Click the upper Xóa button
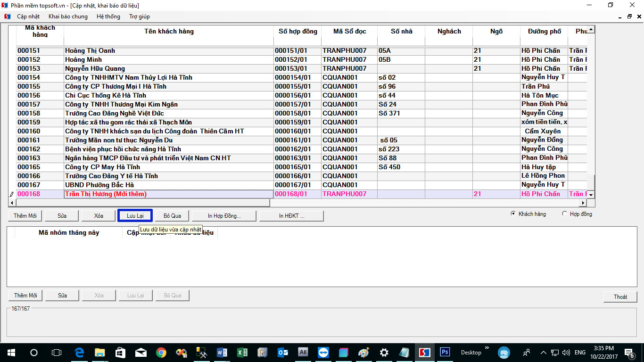The height and width of the screenshot is (362, 644). [x=99, y=216]
